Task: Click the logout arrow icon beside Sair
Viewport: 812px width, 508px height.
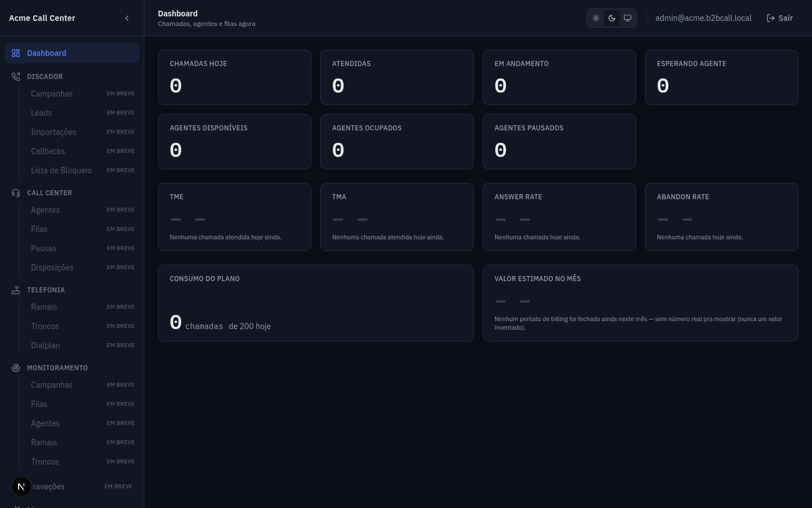Action: [x=770, y=18]
